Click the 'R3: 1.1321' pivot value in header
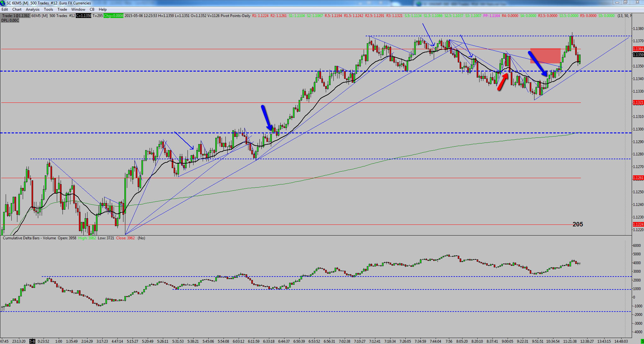The width and height of the screenshot is (644, 344). [x=395, y=16]
